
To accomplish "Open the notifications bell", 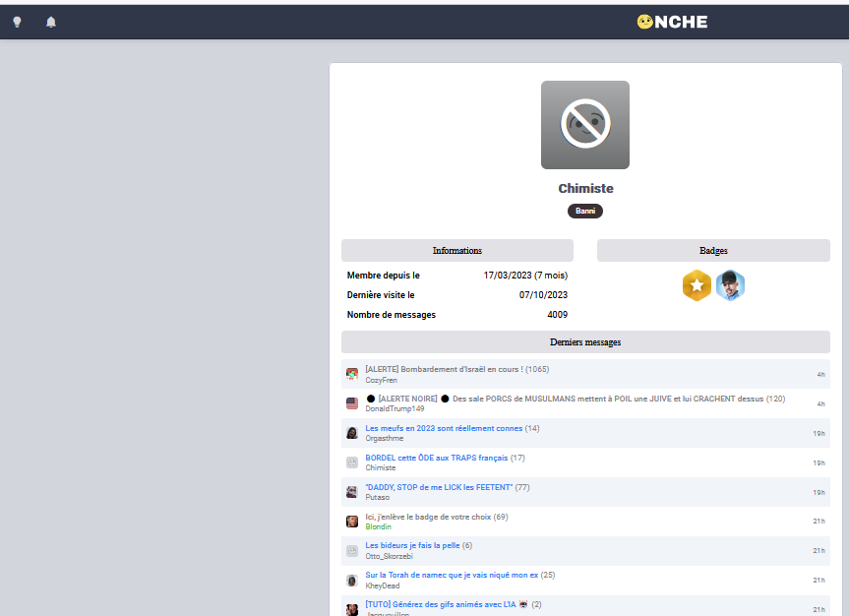I will pos(51,22).
